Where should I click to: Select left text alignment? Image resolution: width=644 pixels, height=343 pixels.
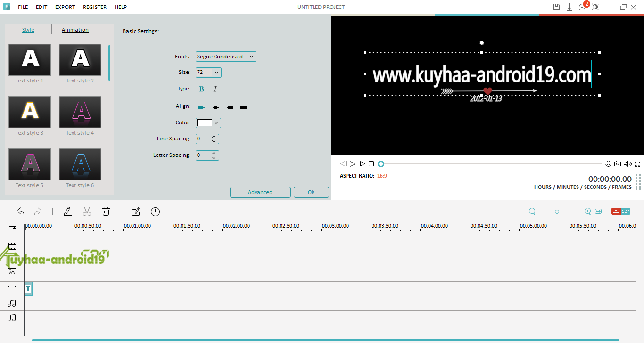[202, 106]
